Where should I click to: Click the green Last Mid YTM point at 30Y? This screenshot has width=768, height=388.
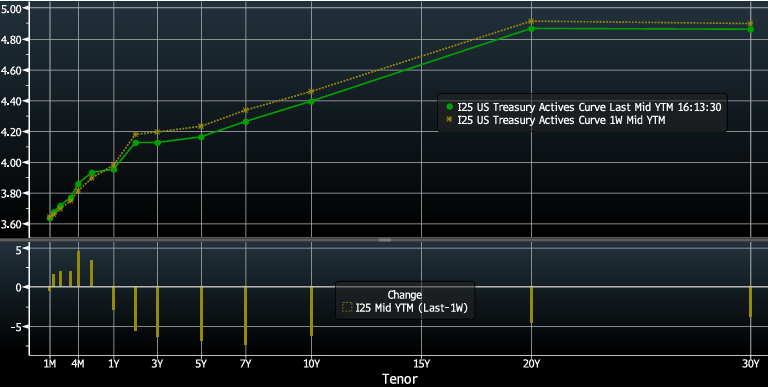[751, 29]
